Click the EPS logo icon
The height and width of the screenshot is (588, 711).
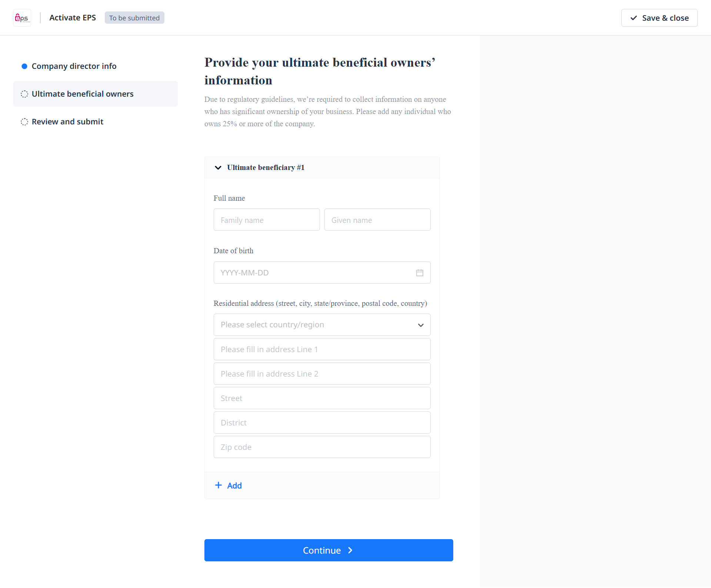22,18
